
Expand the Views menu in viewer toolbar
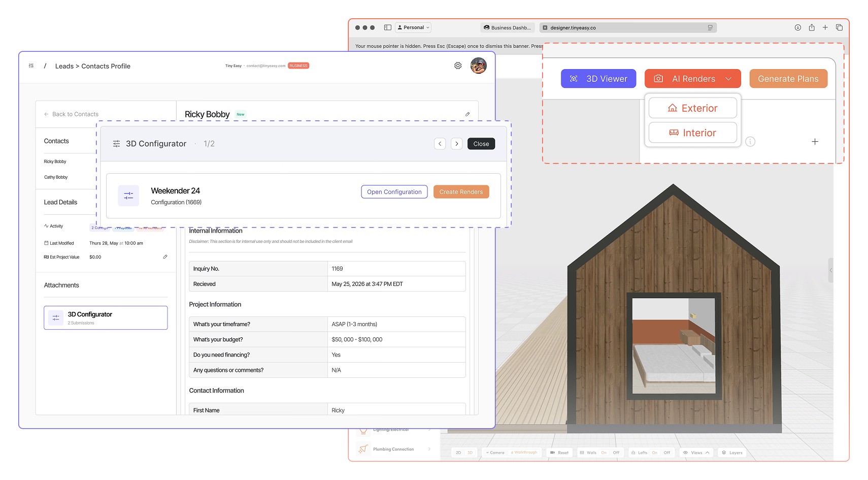[x=696, y=453]
